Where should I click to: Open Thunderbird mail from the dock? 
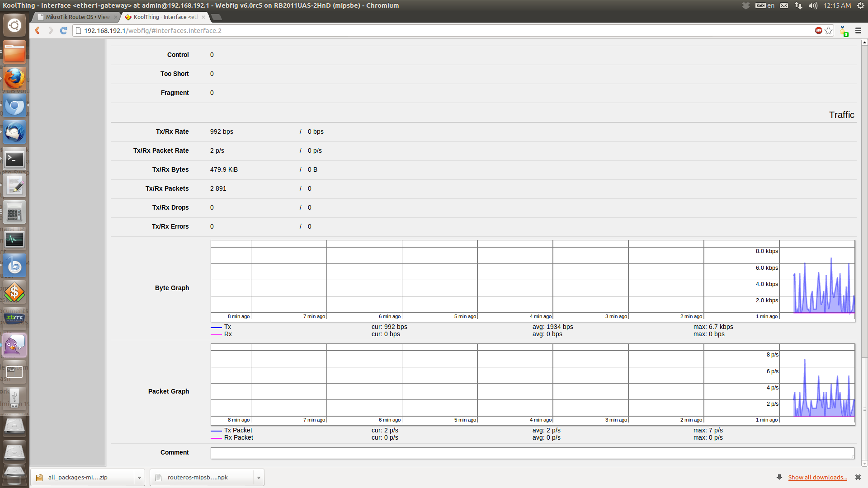coord(14,132)
